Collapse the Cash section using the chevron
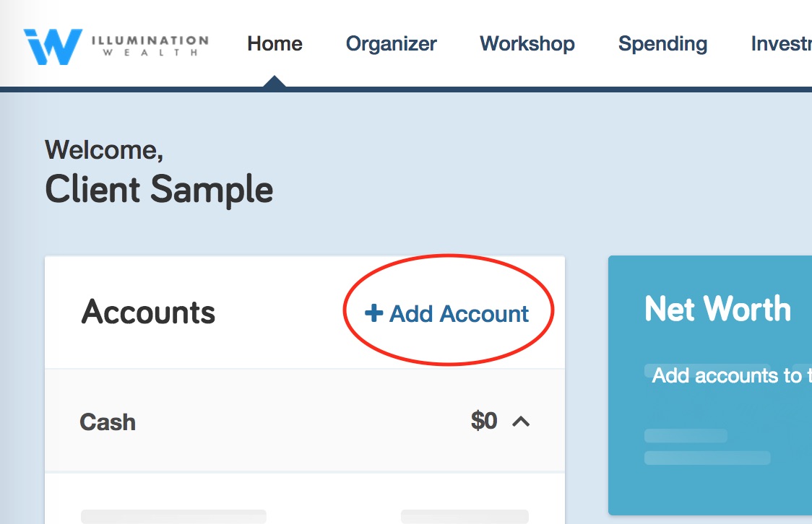The image size is (812, 524). click(520, 422)
